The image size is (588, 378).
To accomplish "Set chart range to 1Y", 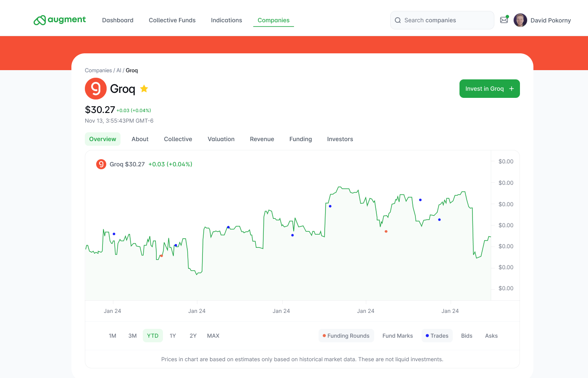I will point(173,336).
